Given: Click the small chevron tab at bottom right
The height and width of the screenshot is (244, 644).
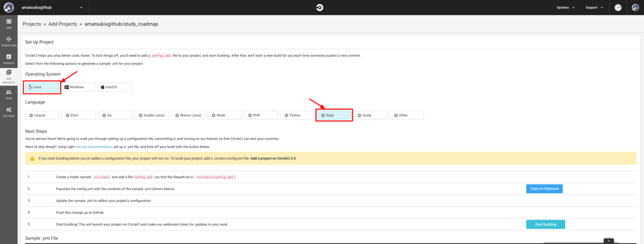Looking at the screenshot, I should (x=609, y=241).
